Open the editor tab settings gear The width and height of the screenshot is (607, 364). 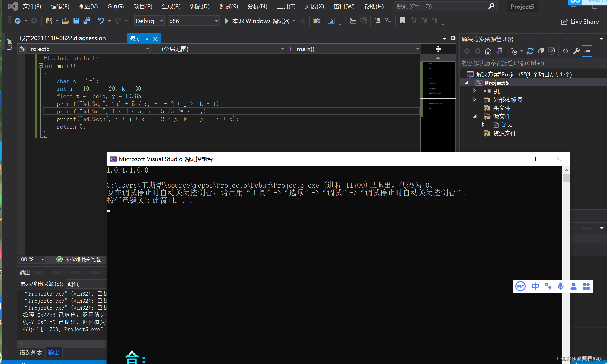click(x=453, y=38)
